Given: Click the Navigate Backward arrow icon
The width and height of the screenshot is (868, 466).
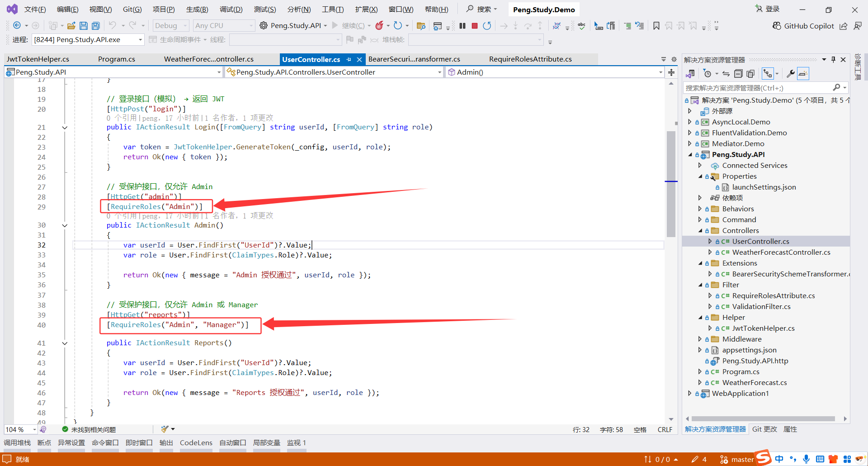Looking at the screenshot, I should [17, 26].
